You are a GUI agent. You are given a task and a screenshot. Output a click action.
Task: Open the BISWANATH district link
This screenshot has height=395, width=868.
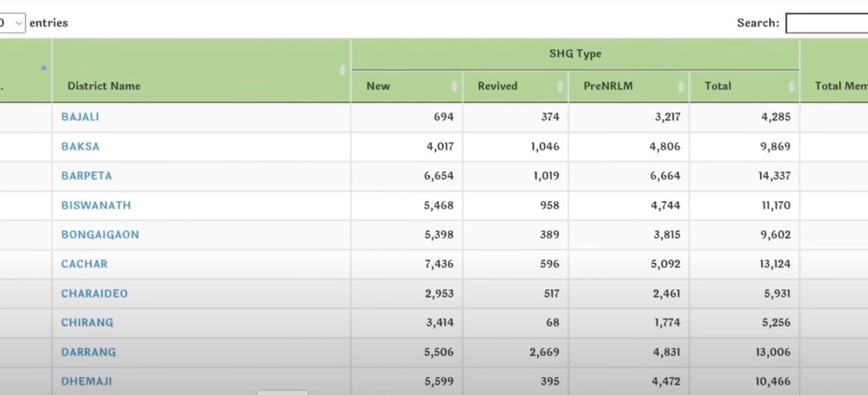[x=96, y=205]
